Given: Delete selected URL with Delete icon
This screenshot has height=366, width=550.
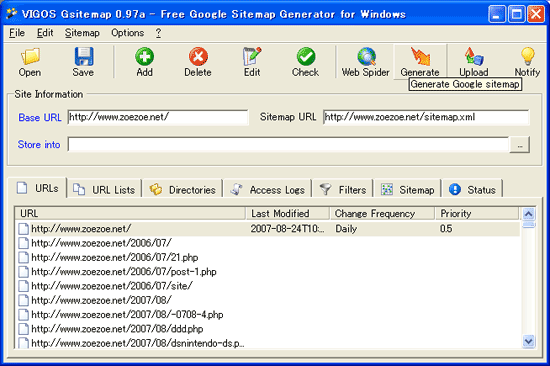Looking at the screenshot, I should click(x=198, y=62).
